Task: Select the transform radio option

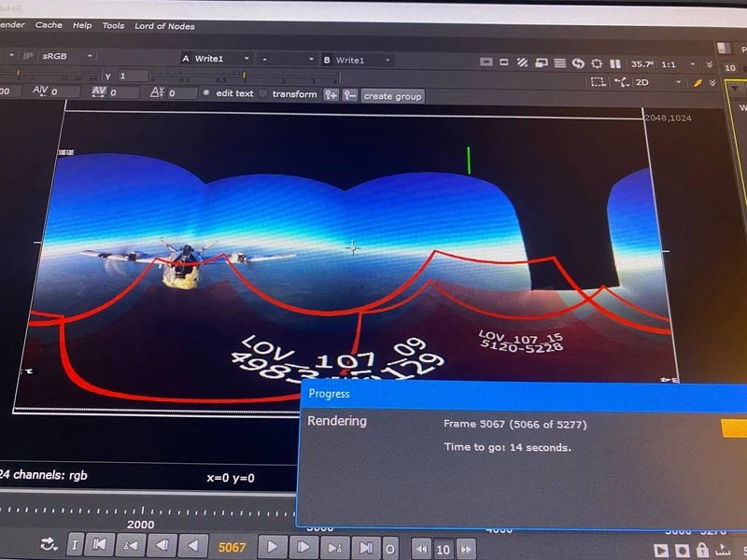Action: [x=289, y=94]
